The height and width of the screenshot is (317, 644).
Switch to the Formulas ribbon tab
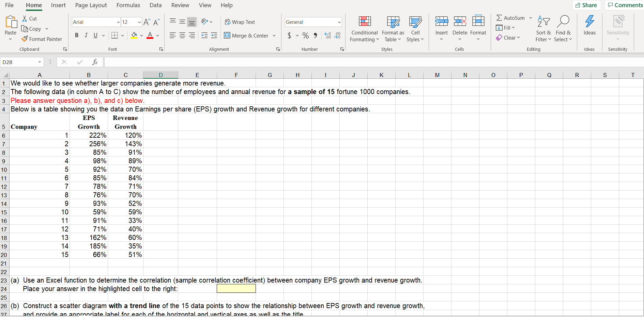pos(128,5)
